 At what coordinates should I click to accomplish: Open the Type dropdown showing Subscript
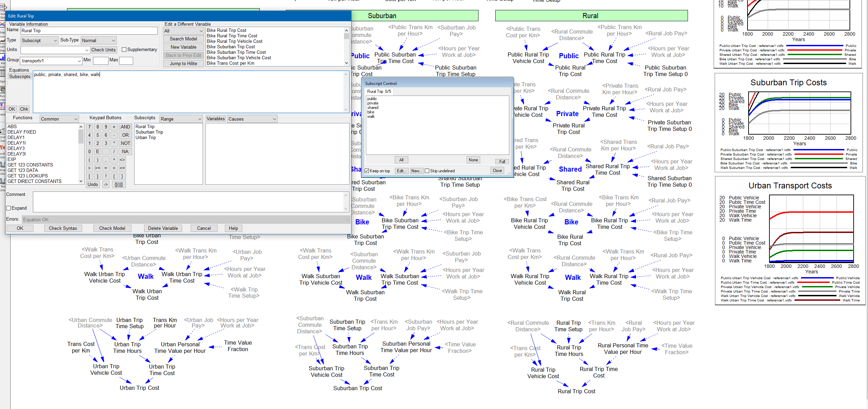click(x=39, y=41)
